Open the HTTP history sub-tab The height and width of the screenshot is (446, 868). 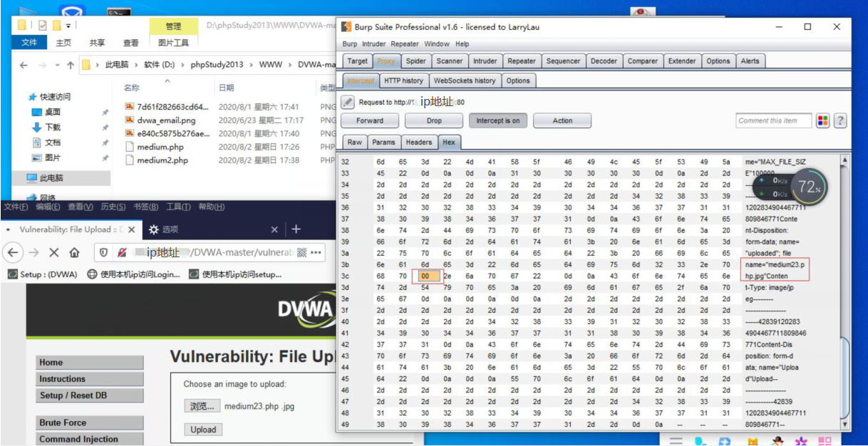click(403, 81)
